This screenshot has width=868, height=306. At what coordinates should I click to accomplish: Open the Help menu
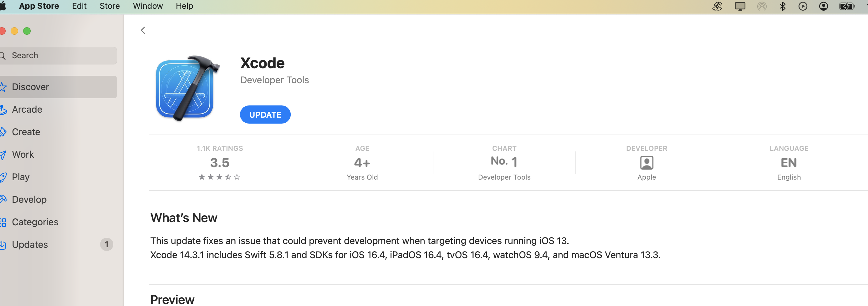[184, 6]
